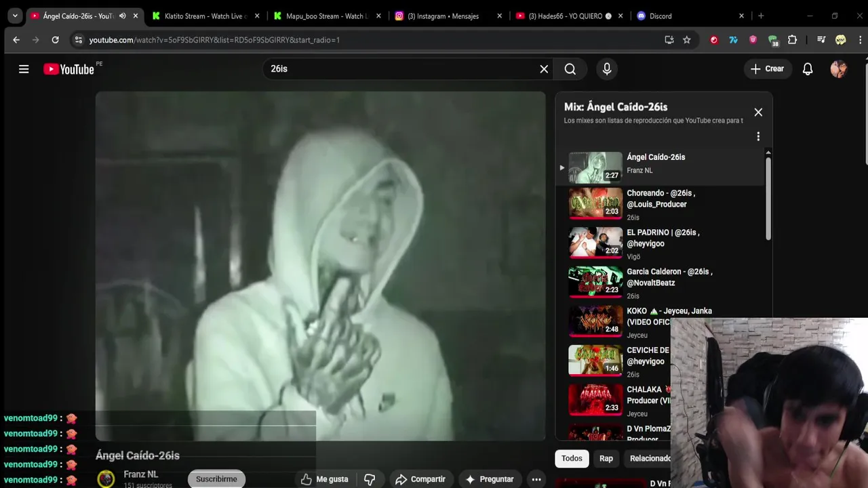The image size is (868, 488).
Task: Open the pink shield extension icon
Action: click(753, 40)
